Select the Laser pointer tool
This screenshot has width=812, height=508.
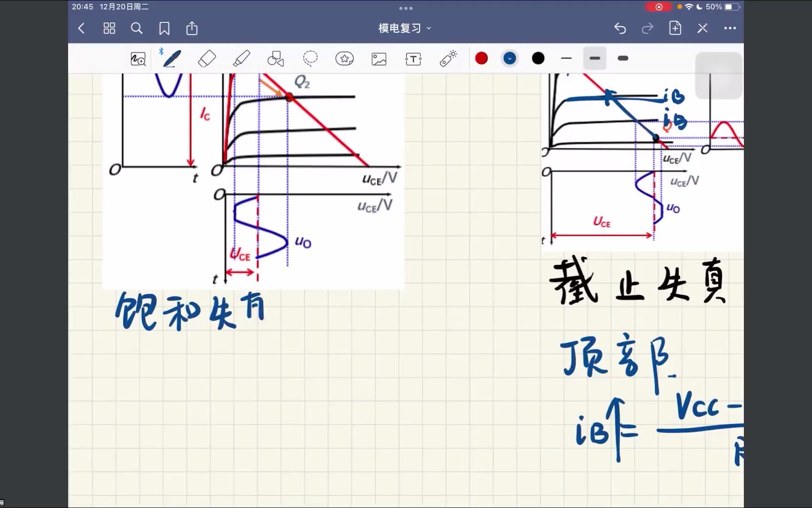[x=448, y=58]
